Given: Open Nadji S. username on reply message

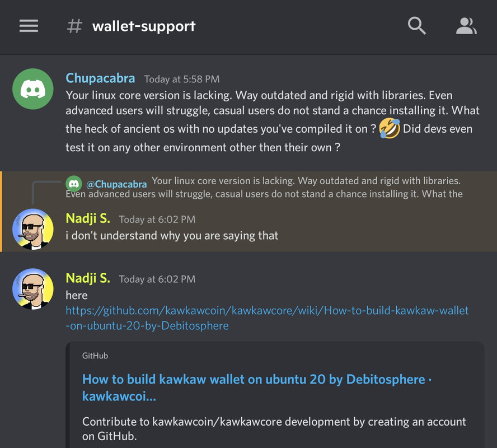Looking at the screenshot, I should (x=88, y=218).
